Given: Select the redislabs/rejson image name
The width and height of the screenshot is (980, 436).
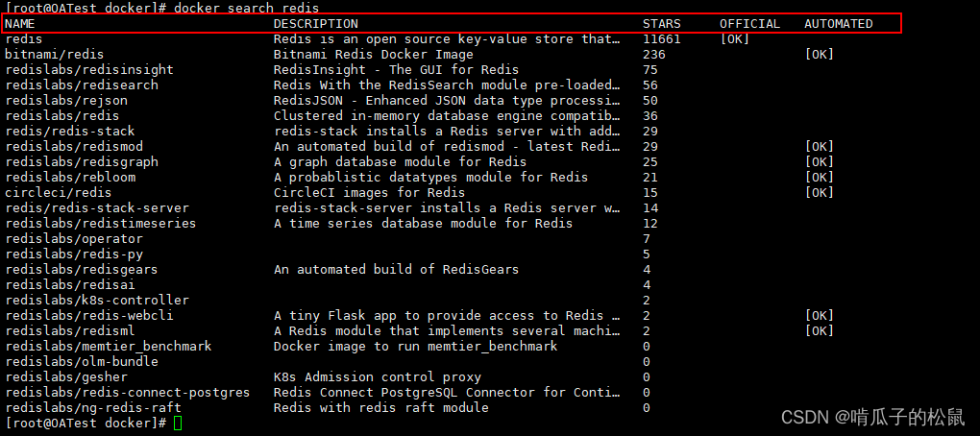Looking at the screenshot, I should click(66, 100).
